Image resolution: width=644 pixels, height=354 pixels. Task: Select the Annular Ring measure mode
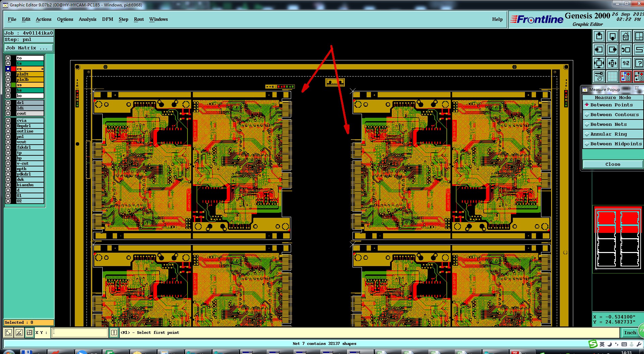tap(613, 134)
